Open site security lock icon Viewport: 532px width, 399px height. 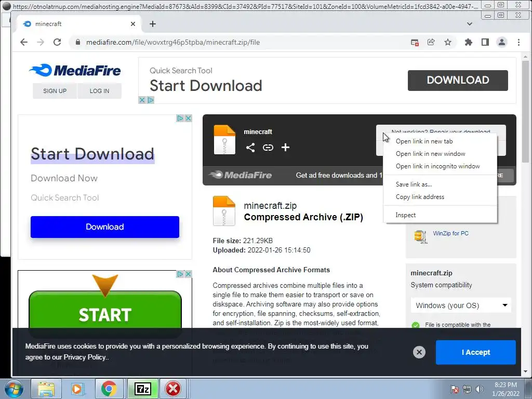tap(78, 42)
